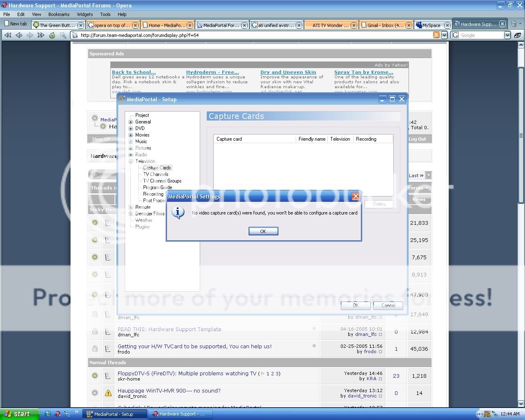Open the Bookmarks menu
This screenshot has width=525, height=420.
[59, 14]
